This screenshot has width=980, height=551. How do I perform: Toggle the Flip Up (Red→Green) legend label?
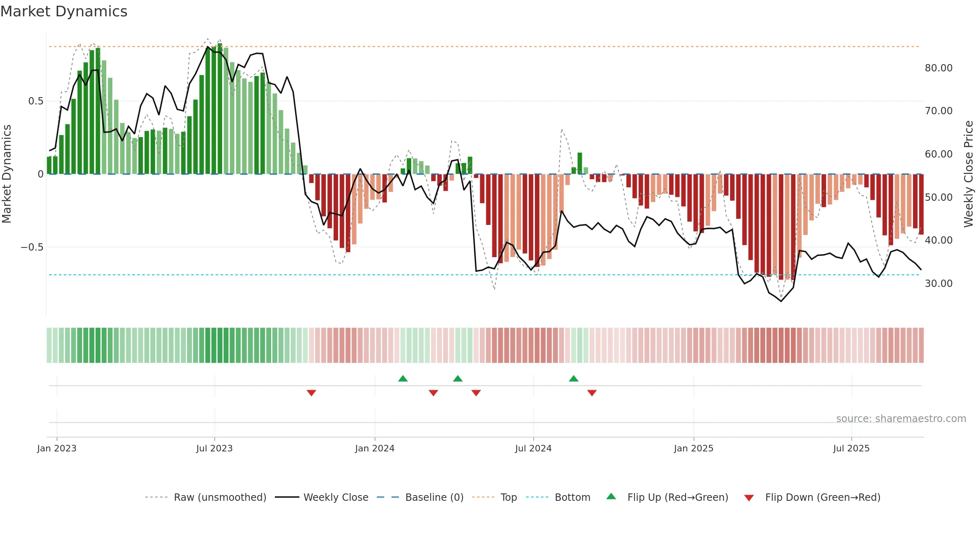point(678,497)
